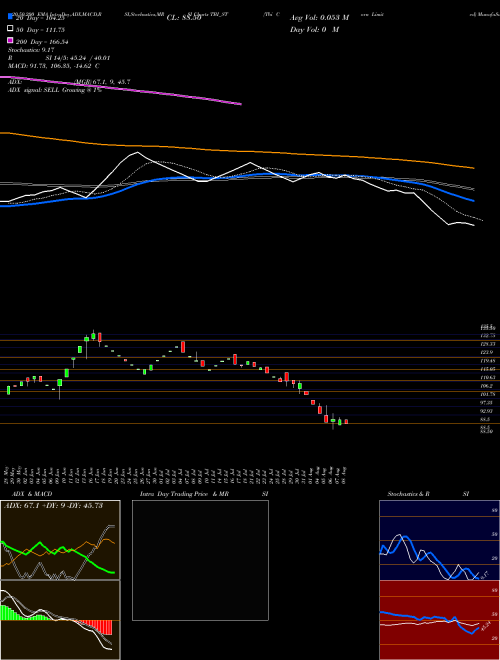Click the 'ADX: 67.1 +DY: 9 -DY: 45.73' header
This screenshot has height=660, width=500.
point(53,506)
